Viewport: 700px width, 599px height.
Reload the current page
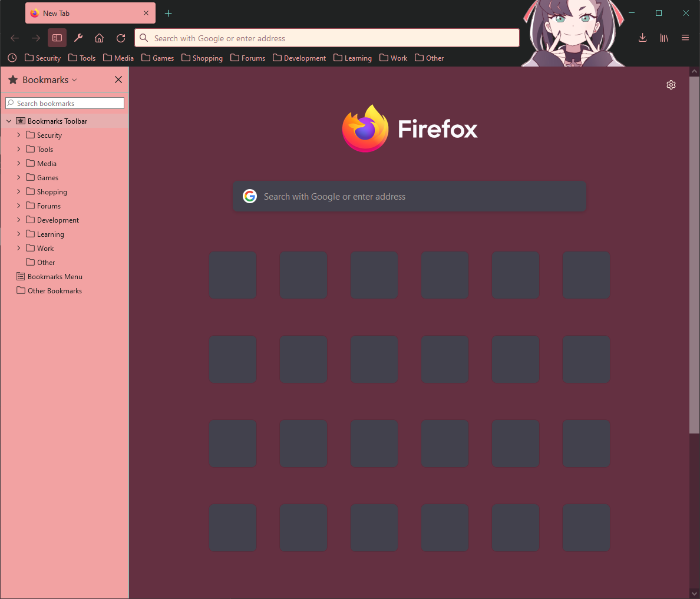click(x=121, y=38)
